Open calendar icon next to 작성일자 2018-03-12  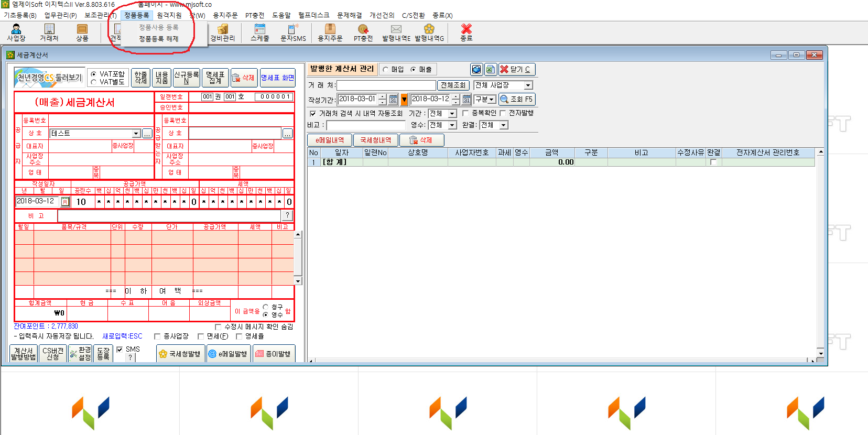click(66, 202)
